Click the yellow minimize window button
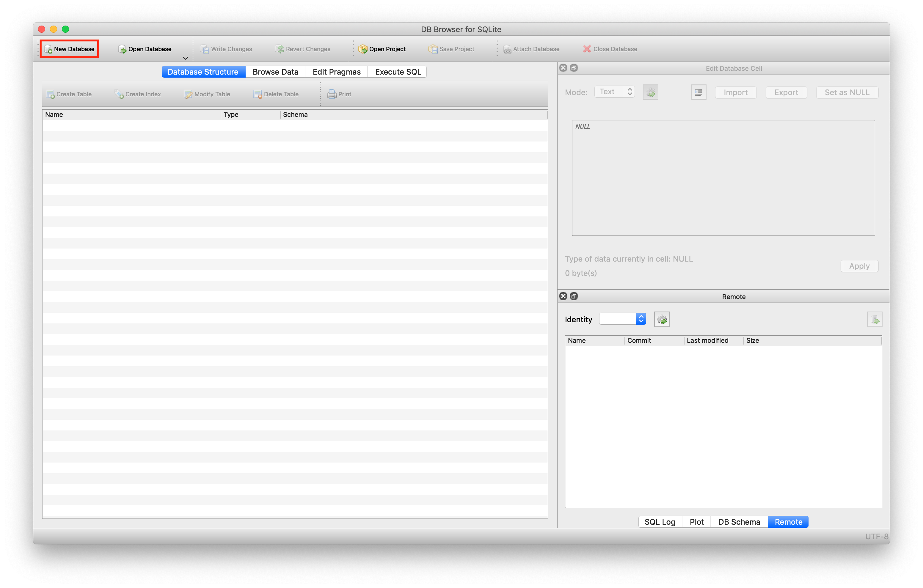This screenshot has width=923, height=588. [54, 29]
